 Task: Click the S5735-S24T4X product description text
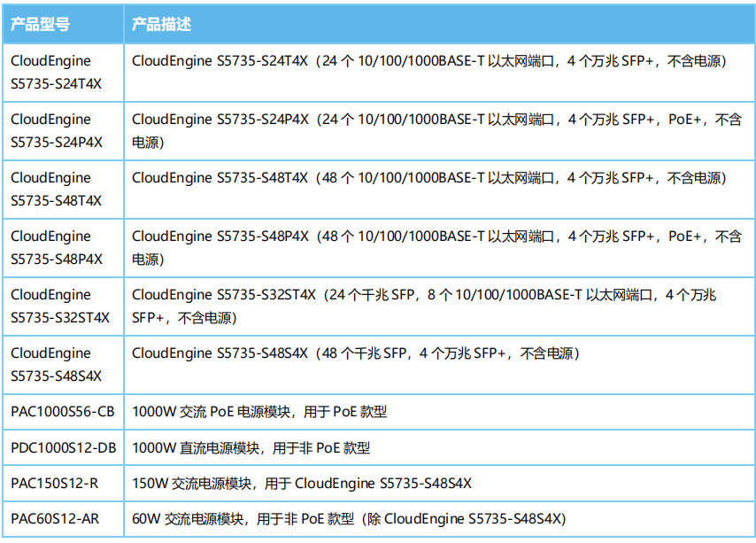click(x=429, y=61)
